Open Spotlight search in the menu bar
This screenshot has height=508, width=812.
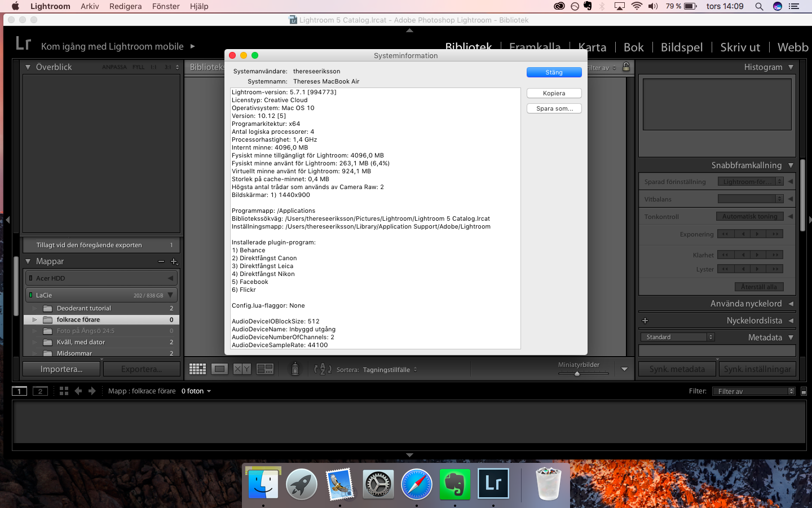759,6
